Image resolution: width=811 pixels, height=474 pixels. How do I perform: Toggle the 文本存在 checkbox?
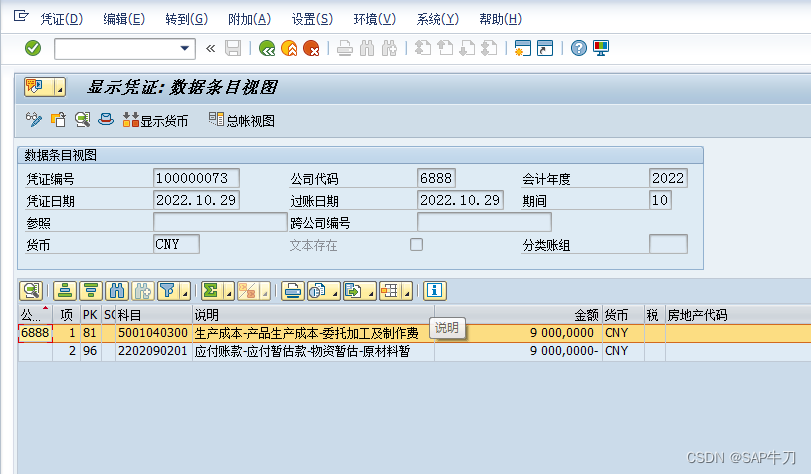point(416,244)
